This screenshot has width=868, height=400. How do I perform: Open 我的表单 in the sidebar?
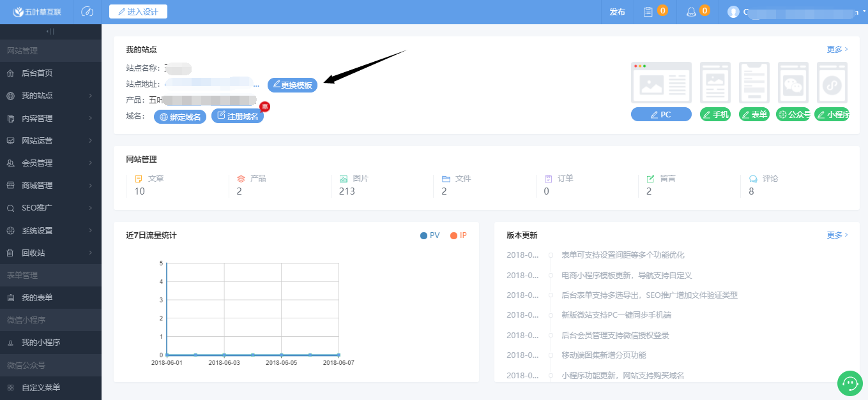tap(37, 298)
